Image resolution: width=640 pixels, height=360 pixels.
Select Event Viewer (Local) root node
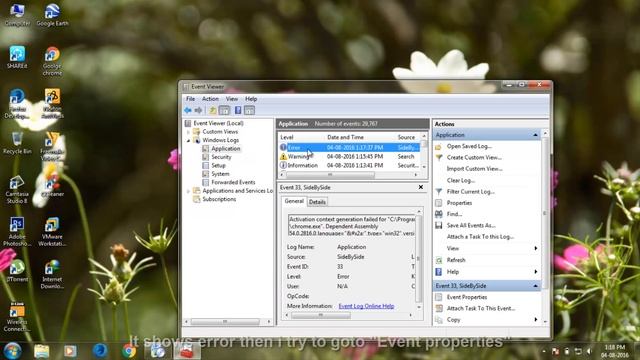(x=218, y=123)
